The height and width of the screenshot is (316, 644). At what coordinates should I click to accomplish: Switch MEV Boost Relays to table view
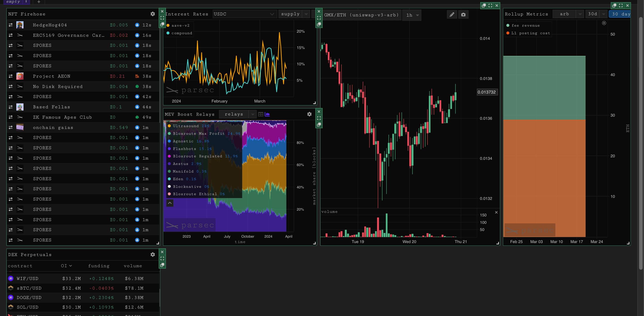[x=261, y=114]
